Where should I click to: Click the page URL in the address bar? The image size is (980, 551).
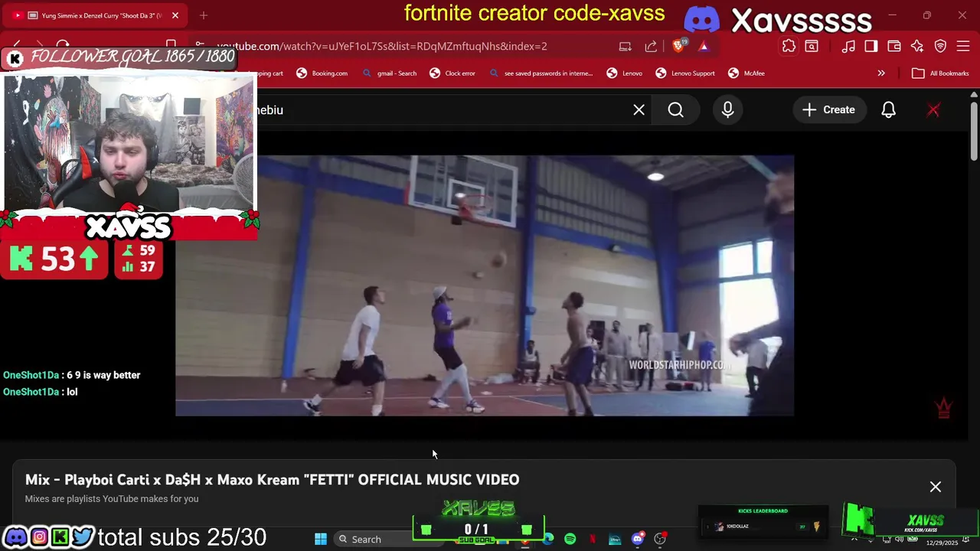pyautogui.click(x=381, y=47)
